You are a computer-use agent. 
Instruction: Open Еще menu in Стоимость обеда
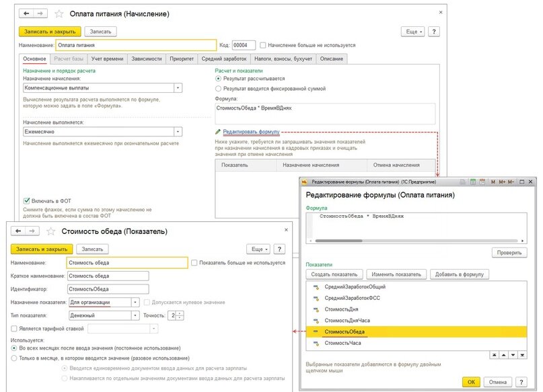click(258, 249)
